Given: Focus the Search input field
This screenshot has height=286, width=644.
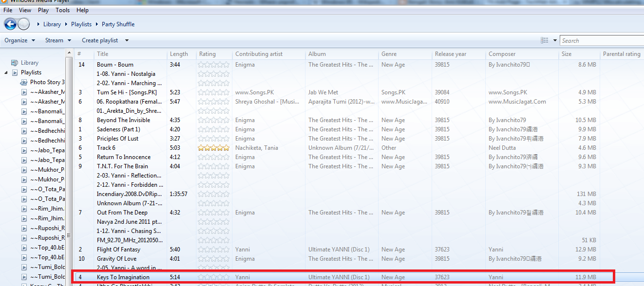Looking at the screenshot, I should coord(601,40).
